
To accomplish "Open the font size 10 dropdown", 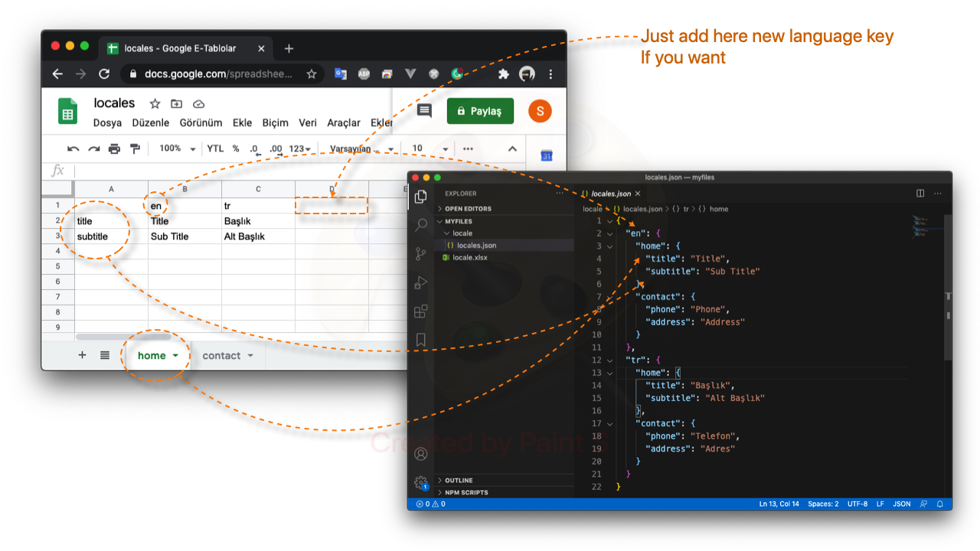I will click(x=430, y=148).
